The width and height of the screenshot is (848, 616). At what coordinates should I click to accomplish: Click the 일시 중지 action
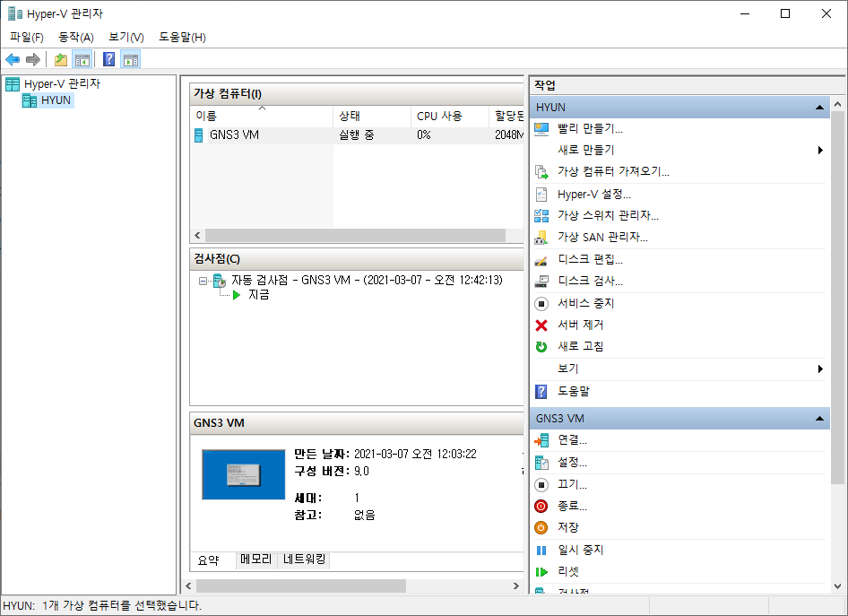pyautogui.click(x=580, y=550)
